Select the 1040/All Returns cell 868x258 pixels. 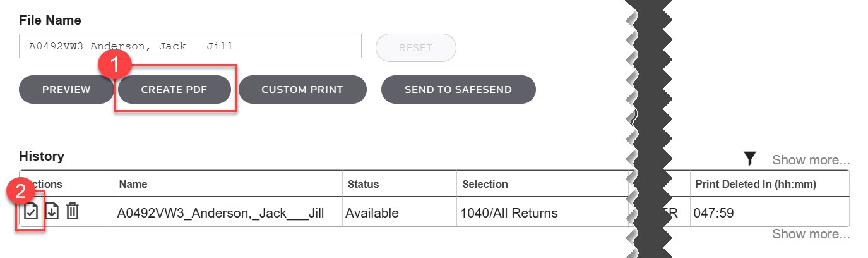coord(509,213)
